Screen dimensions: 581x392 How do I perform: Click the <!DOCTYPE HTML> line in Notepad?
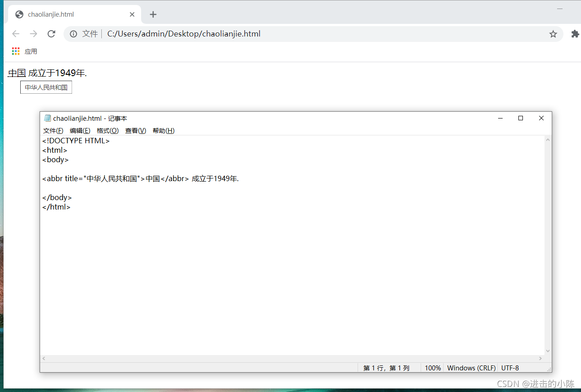[x=76, y=141]
